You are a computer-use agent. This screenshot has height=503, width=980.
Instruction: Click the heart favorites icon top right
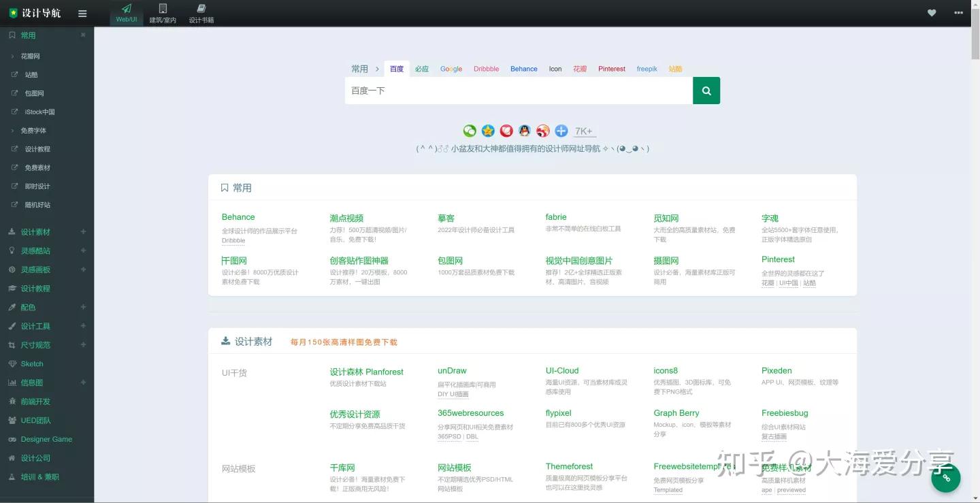[x=932, y=12]
